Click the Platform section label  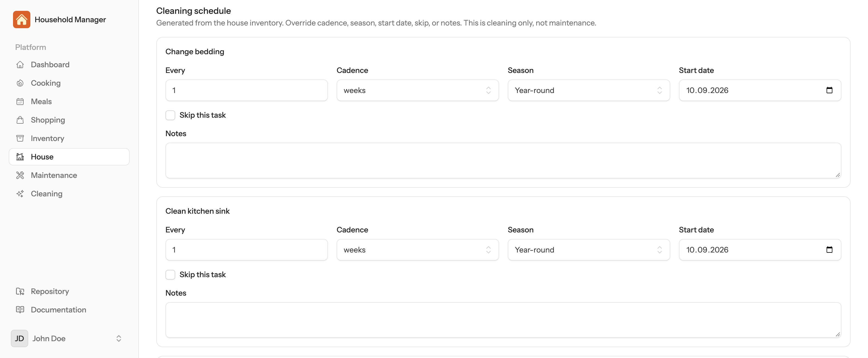(31, 47)
